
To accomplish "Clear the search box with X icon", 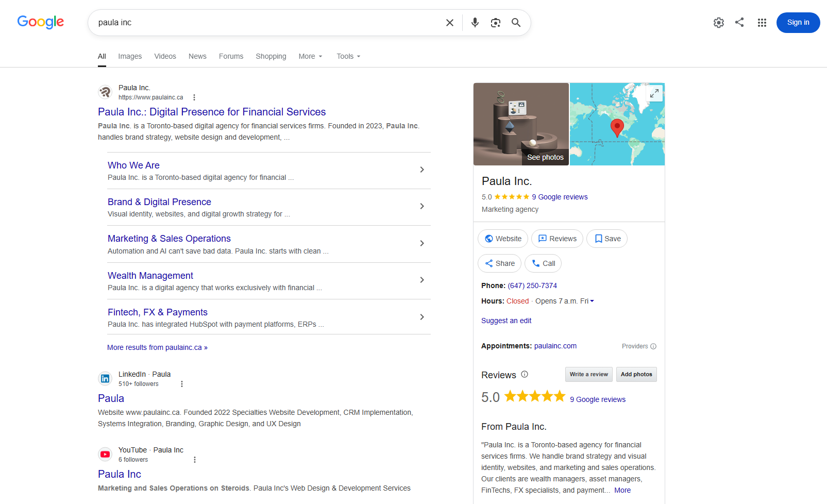I will (449, 23).
